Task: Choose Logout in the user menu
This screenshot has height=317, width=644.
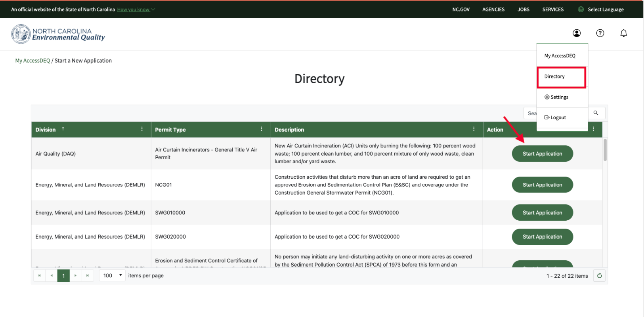Action: coord(555,118)
